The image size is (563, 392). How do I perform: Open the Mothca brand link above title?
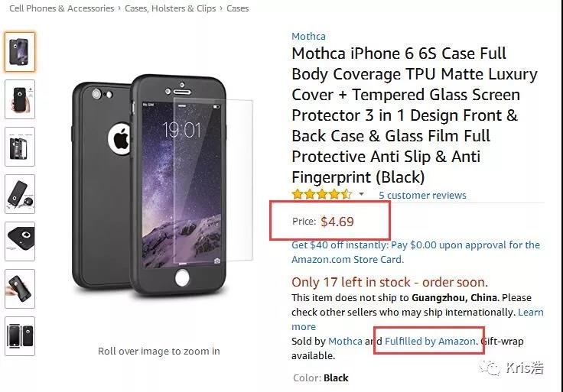(x=308, y=36)
